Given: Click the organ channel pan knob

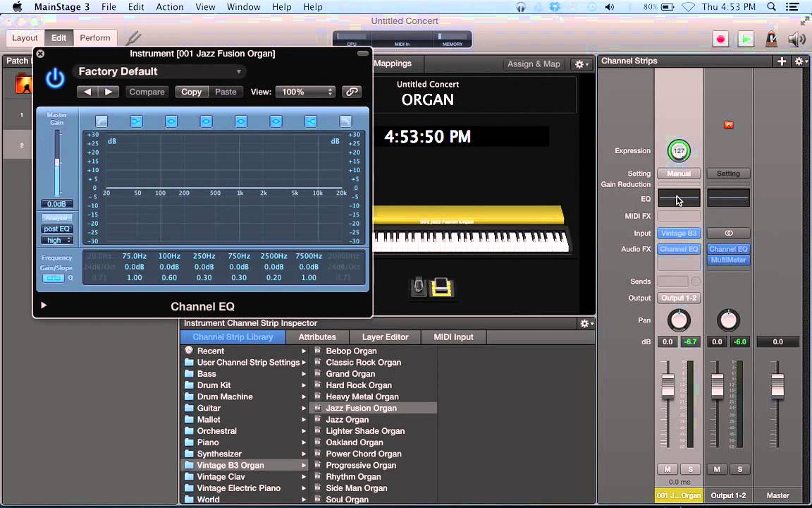Looking at the screenshot, I should click(678, 320).
